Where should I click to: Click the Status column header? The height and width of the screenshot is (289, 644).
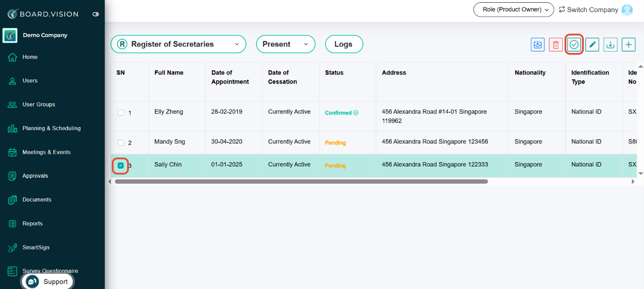334,73
